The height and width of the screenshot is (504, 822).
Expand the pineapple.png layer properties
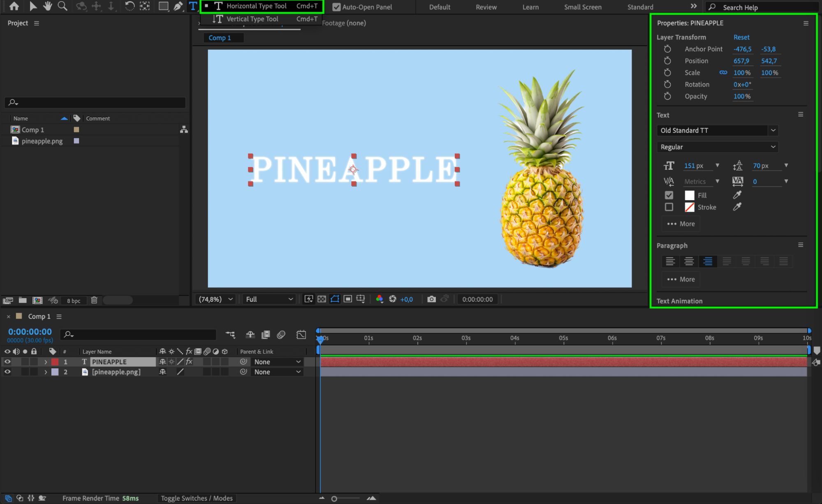(x=46, y=372)
